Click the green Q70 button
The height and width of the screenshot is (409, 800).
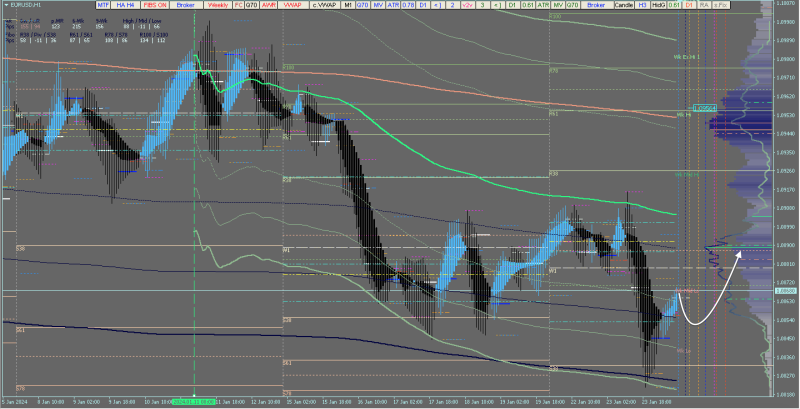coord(572,5)
